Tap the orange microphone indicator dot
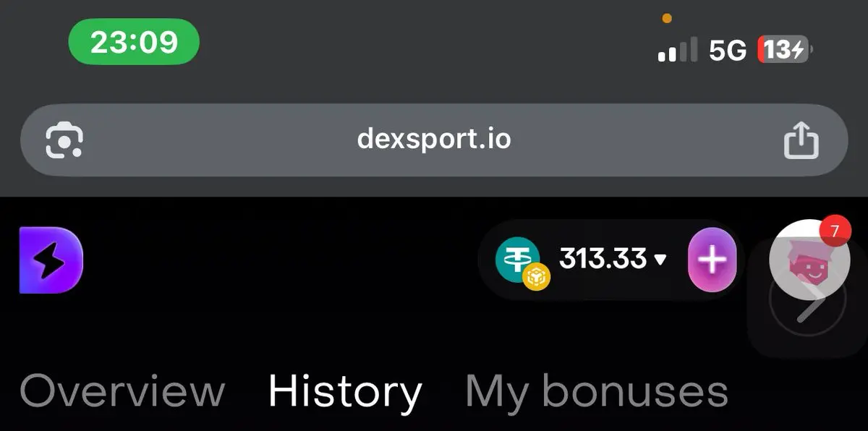The height and width of the screenshot is (431, 868). point(667,19)
